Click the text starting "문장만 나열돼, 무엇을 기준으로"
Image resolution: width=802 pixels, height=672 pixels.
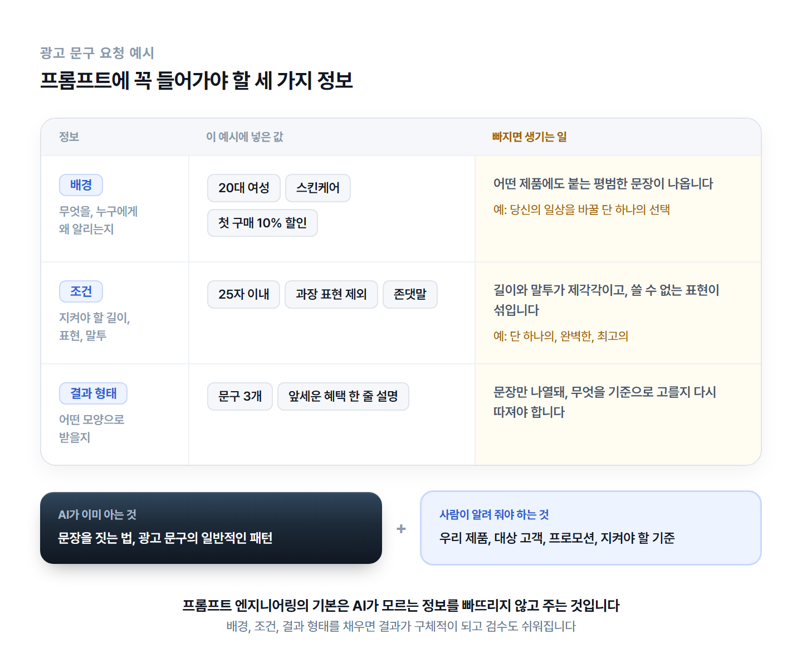click(605, 402)
